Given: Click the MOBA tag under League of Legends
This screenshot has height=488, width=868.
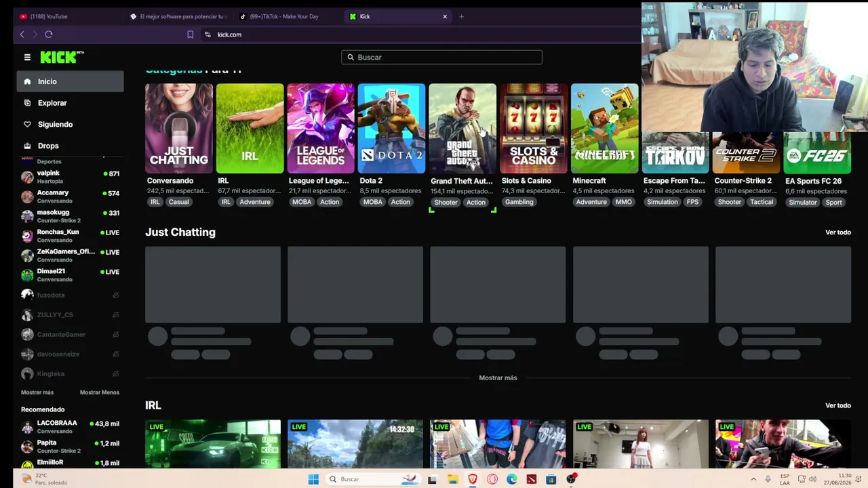Looking at the screenshot, I should 302,202.
